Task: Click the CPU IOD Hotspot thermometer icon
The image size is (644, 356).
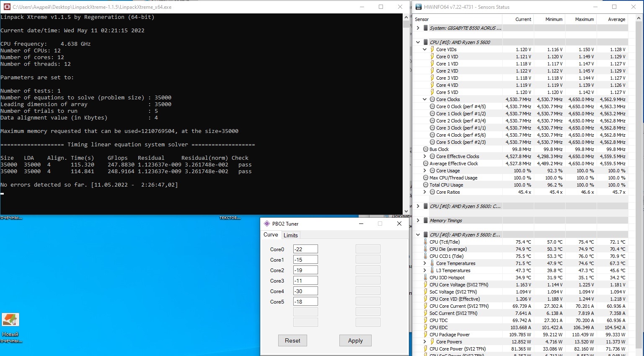Action: pyautogui.click(x=426, y=278)
